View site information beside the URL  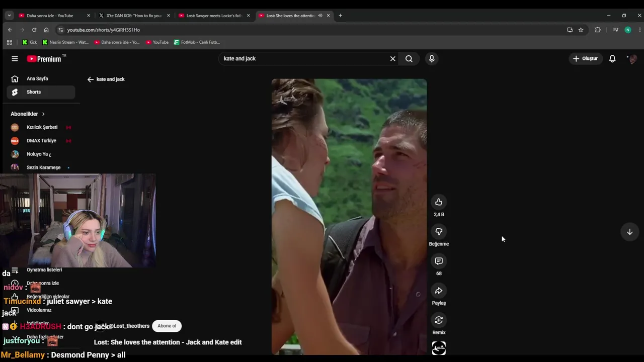pos(60,30)
